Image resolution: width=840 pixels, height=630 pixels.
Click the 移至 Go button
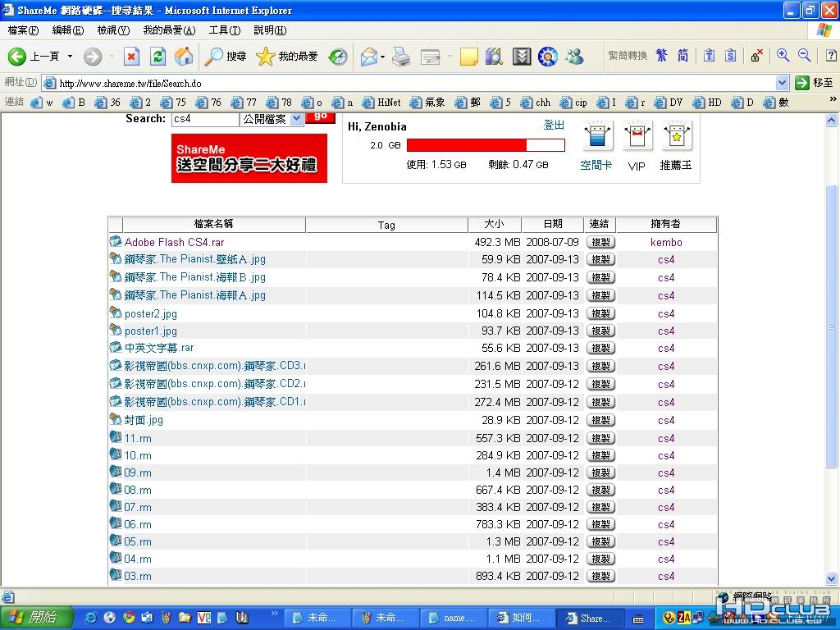[815, 83]
